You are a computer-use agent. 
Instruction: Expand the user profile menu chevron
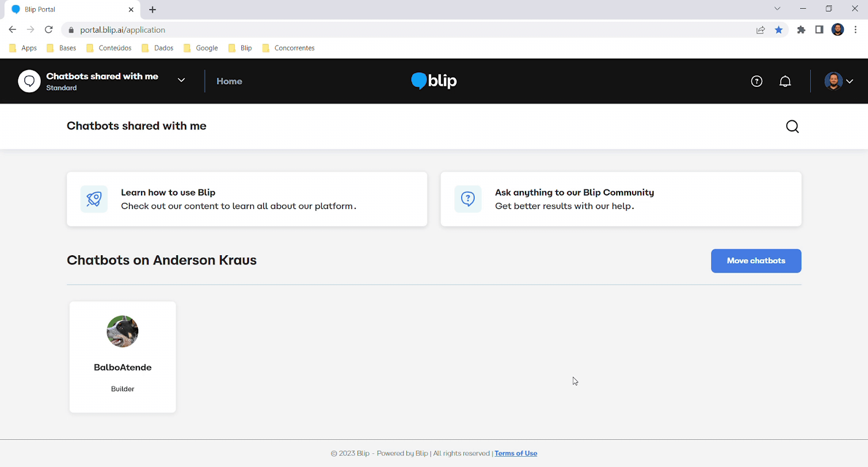pos(850,81)
